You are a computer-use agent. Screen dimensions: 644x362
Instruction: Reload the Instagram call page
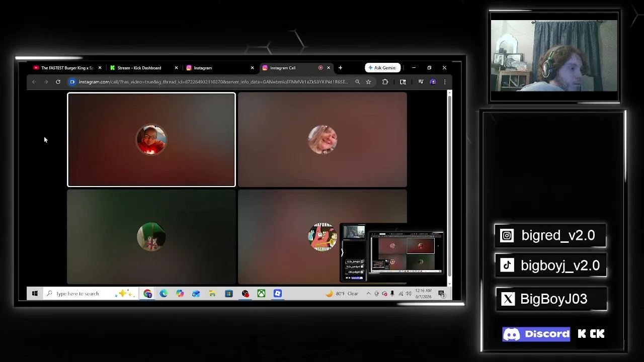[x=58, y=82]
